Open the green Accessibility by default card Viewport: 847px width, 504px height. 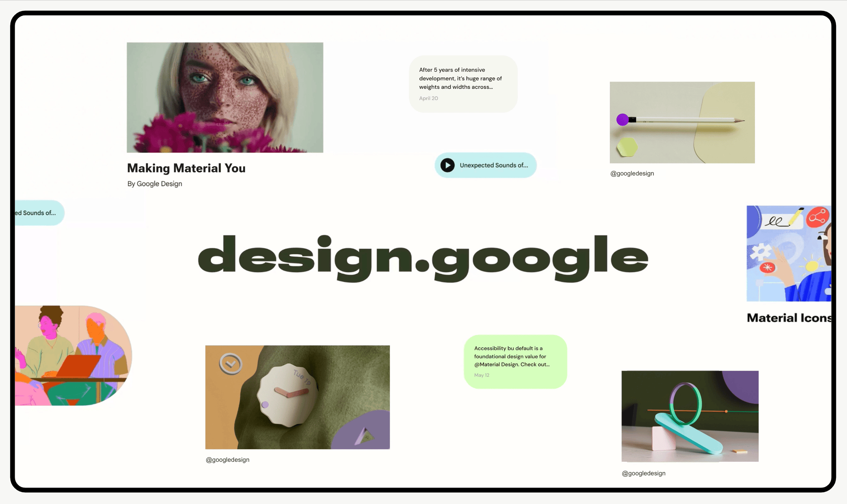[x=515, y=361]
